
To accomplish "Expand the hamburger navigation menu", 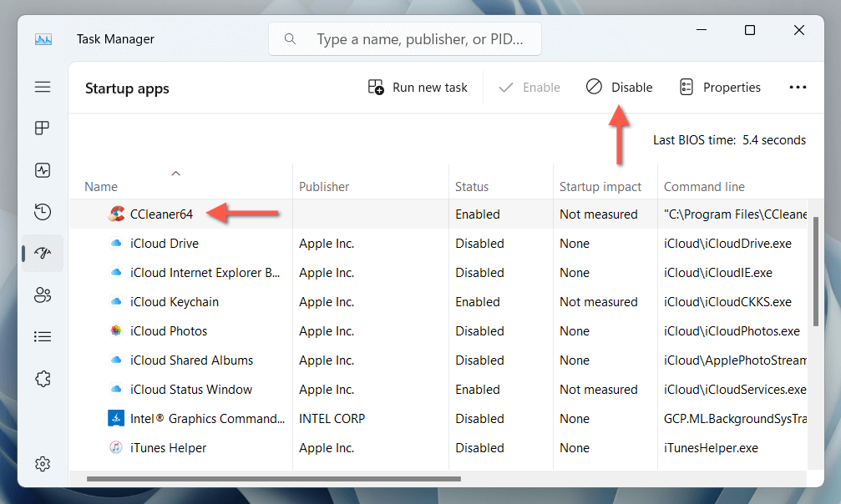I will point(43,87).
